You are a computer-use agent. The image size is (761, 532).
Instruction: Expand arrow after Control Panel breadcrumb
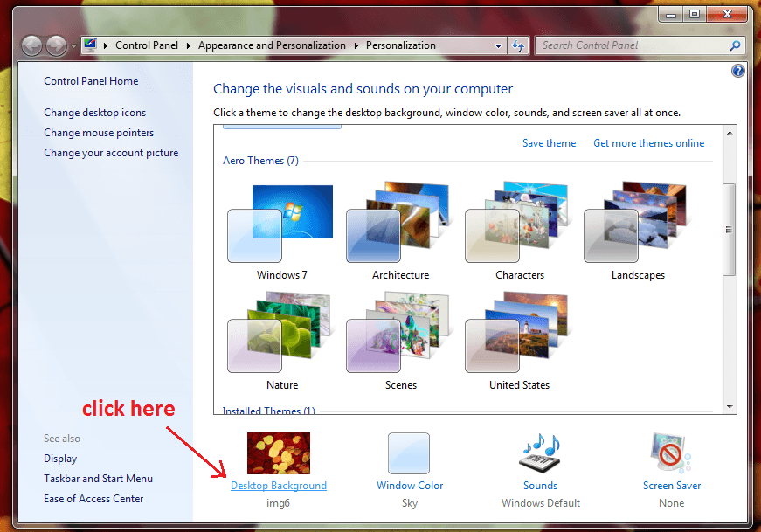[189, 45]
